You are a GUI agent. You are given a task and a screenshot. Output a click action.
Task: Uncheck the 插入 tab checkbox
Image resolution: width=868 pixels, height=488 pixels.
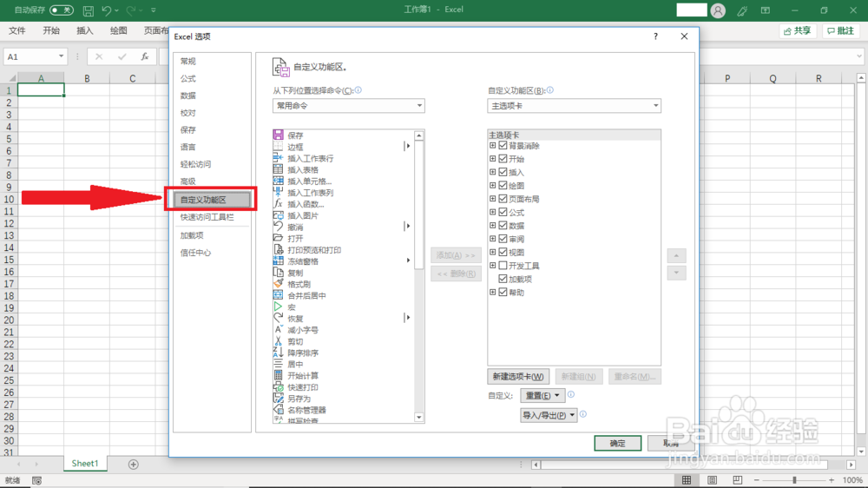[x=503, y=172]
